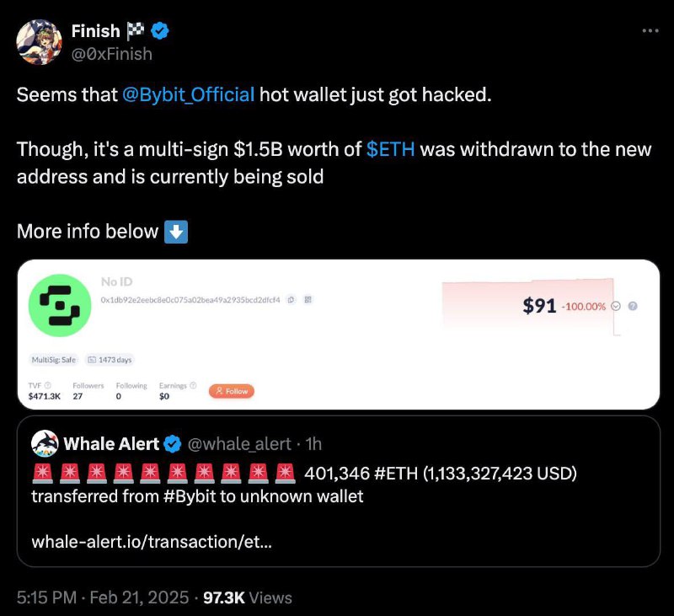The width and height of the screenshot is (674, 616).
Task: Click Whale Alert's verified badge
Action: pos(173,444)
